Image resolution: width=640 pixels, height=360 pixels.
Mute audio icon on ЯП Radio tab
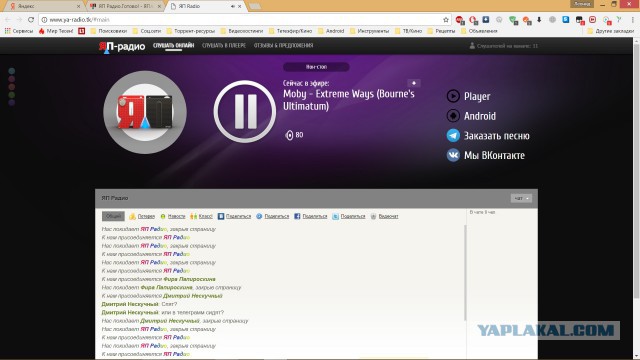point(233,6)
